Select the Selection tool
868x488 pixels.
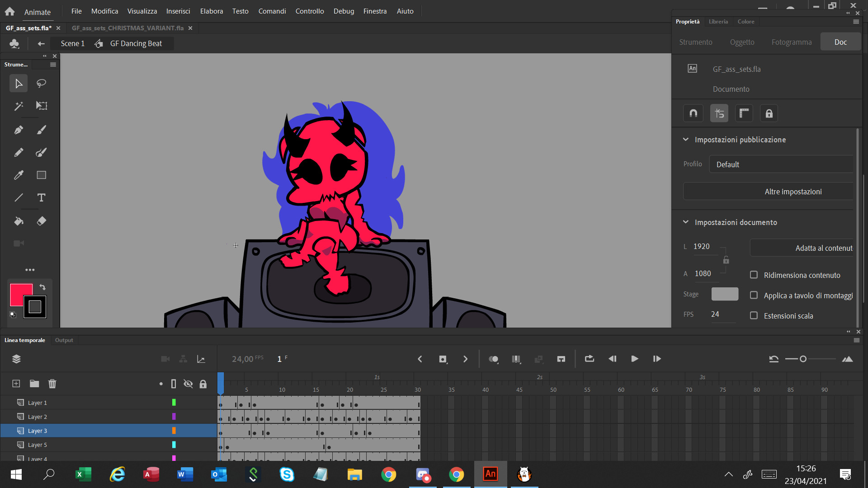tap(18, 83)
